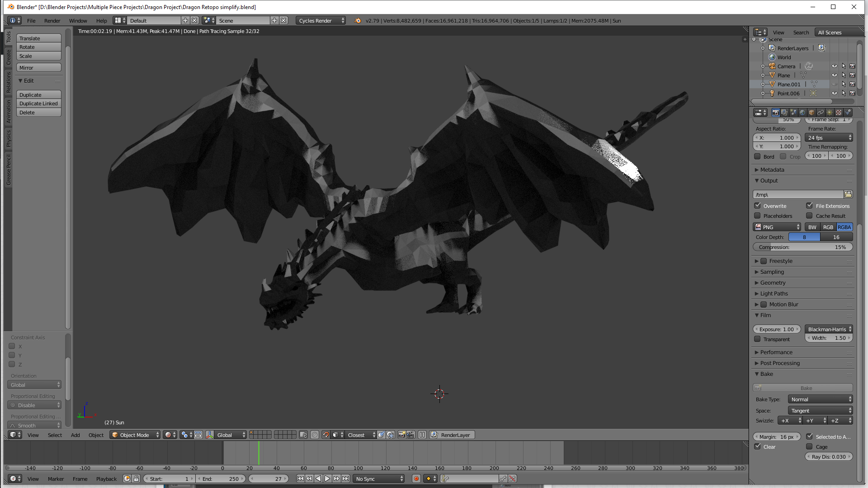The image size is (868, 488).
Task: Open the File menu
Action: [31, 20]
